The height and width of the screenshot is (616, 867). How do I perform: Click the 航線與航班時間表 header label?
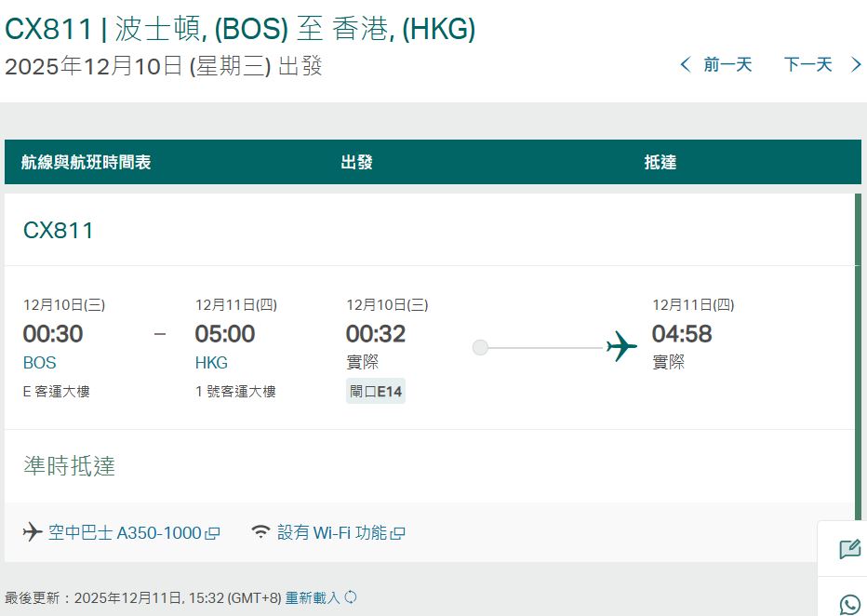click(84, 161)
